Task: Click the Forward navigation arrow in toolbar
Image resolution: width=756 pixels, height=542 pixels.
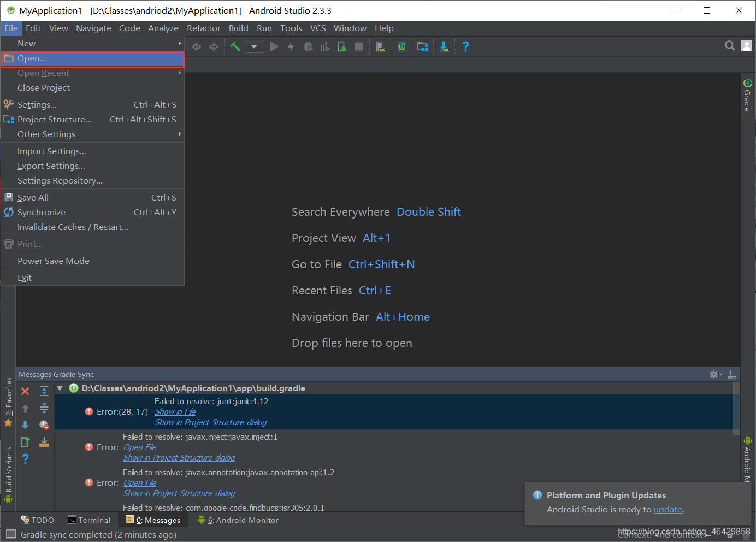Action: 214,47
